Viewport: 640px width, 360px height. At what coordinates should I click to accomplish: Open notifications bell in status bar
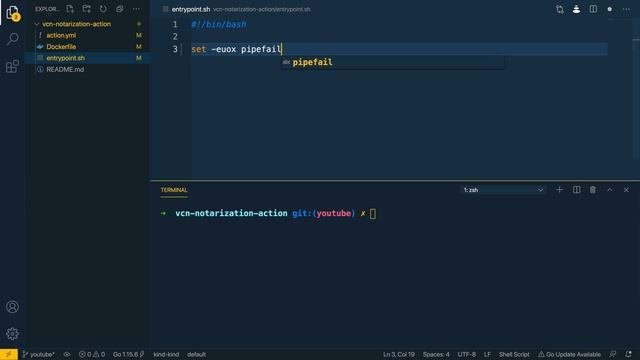click(629, 354)
